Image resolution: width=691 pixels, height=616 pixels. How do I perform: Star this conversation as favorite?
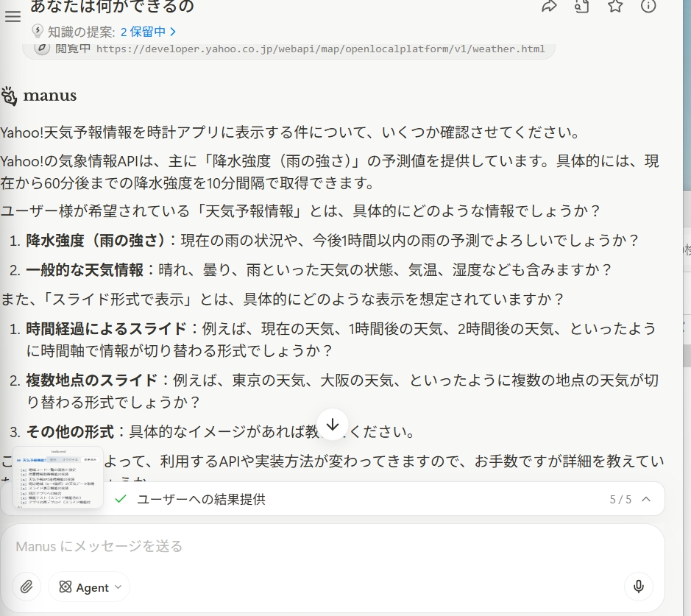615,6
